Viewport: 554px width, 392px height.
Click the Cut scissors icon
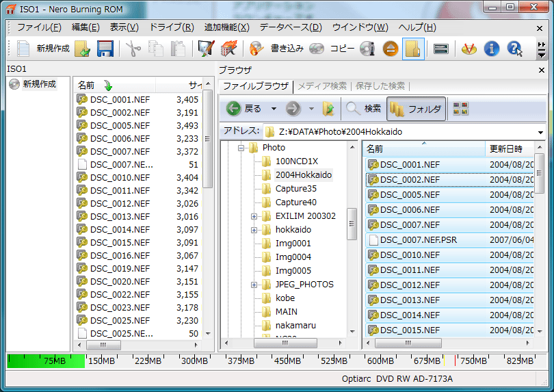coord(133,49)
